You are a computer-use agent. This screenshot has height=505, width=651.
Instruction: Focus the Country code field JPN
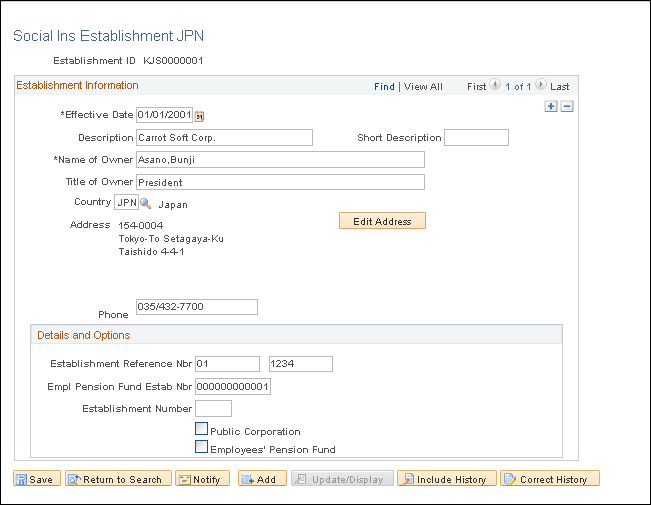(x=127, y=202)
